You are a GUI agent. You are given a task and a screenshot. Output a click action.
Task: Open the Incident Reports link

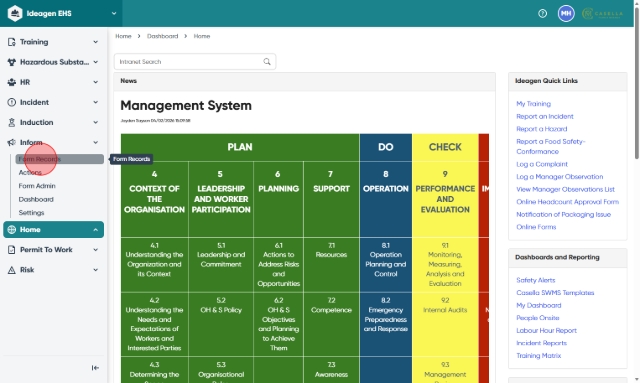pyautogui.click(x=542, y=343)
